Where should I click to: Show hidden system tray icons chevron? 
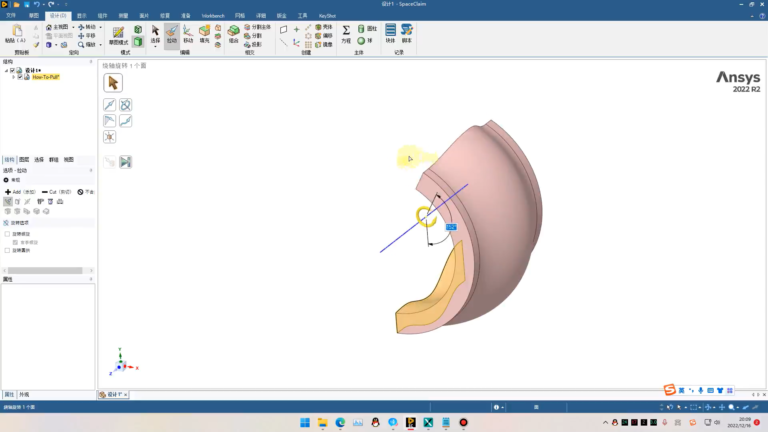605,422
